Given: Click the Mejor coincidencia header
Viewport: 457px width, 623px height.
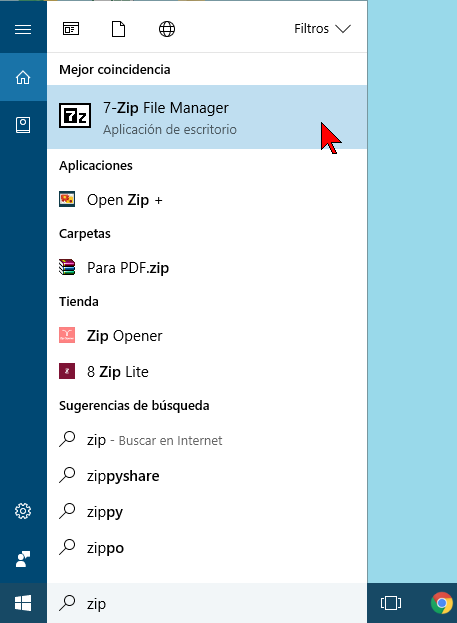Looking at the screenshot, I should click(x=114, y=70).
